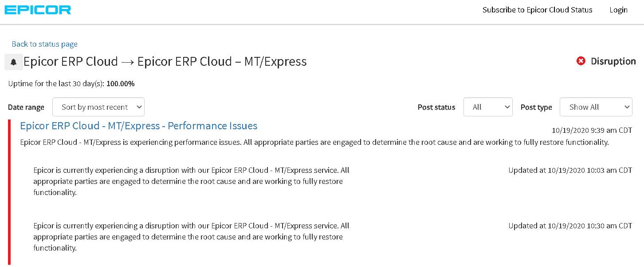Click the red severity bar beside incident

coord(9,192)
